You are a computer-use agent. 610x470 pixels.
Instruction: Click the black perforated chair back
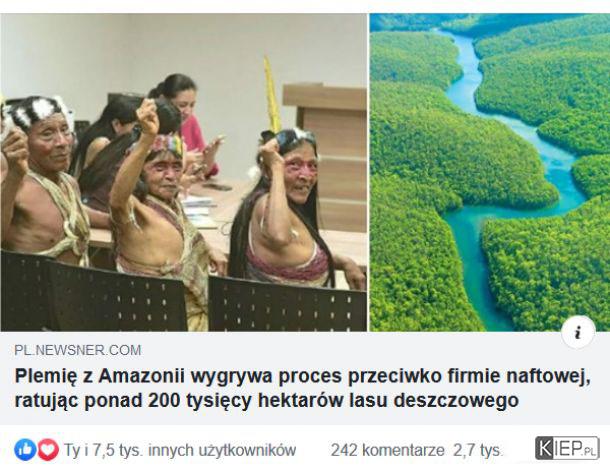286,303
